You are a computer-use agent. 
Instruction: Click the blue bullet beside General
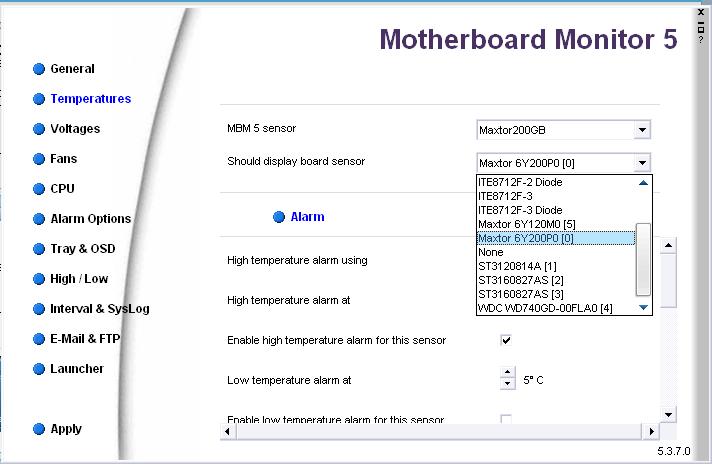39,69
